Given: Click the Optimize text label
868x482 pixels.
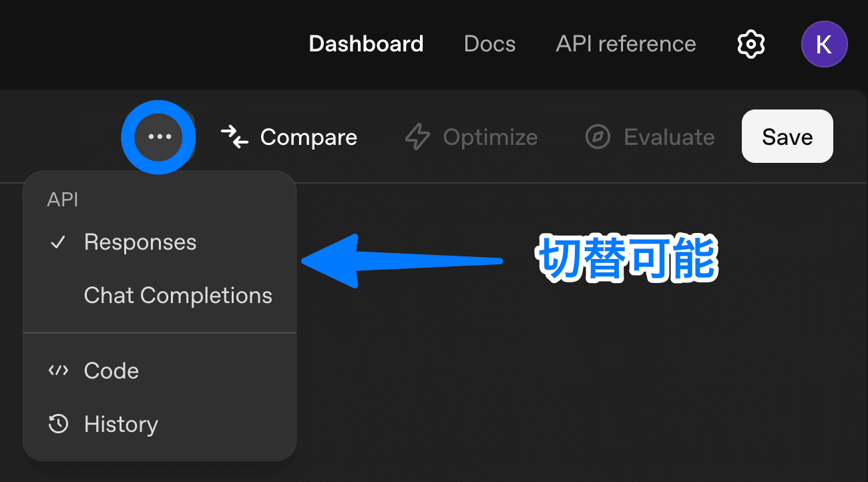Looking at the screenshot, I should coord(490,137).
